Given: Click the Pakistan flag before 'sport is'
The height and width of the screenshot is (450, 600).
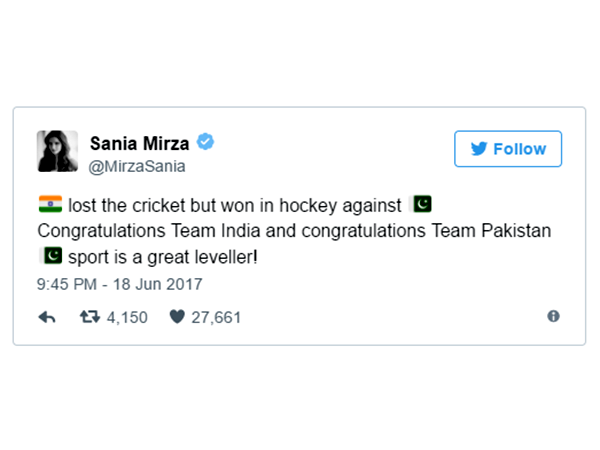Looking at the screenshot, I should (49, 255).
